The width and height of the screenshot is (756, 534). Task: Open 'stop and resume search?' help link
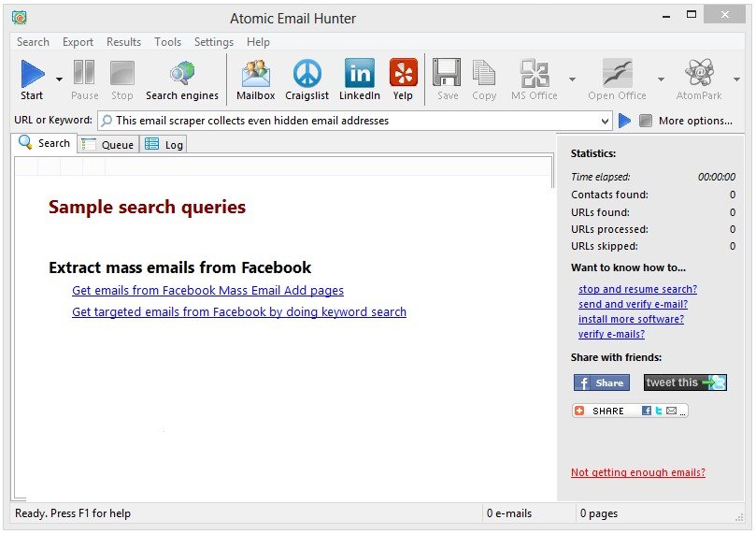[637, 289]
